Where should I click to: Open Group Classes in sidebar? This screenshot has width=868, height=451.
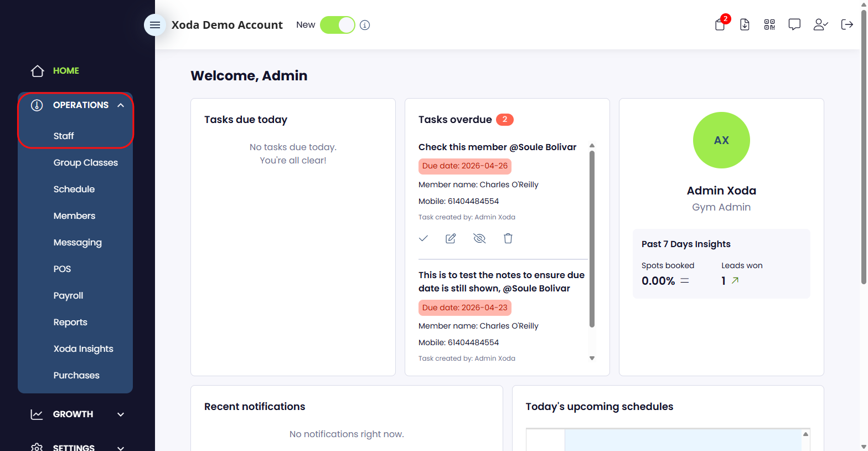[86, 162]
